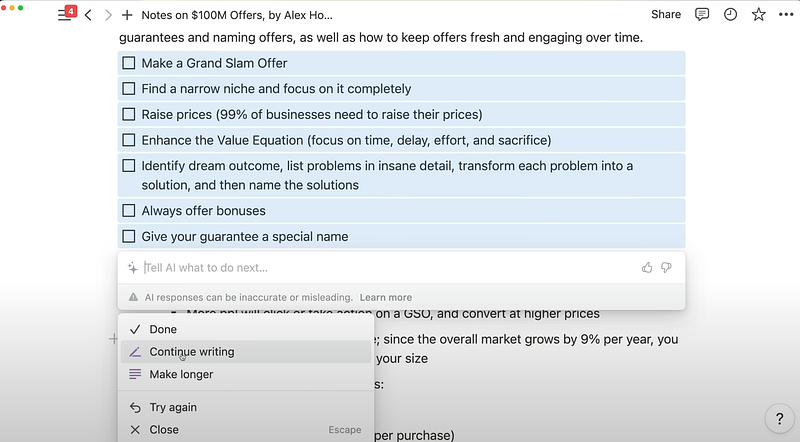
Task: Give thumbs down to AI response
Action: (x=666, y=267)
